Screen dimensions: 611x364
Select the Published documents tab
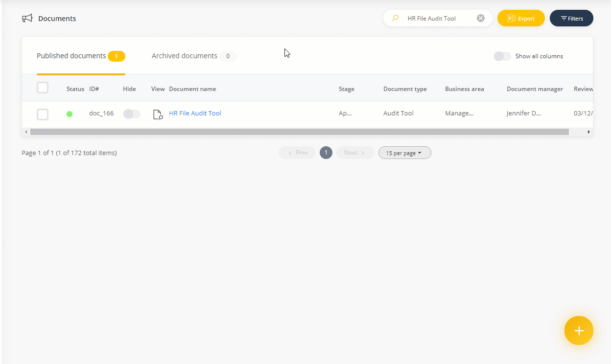point(71,56)
